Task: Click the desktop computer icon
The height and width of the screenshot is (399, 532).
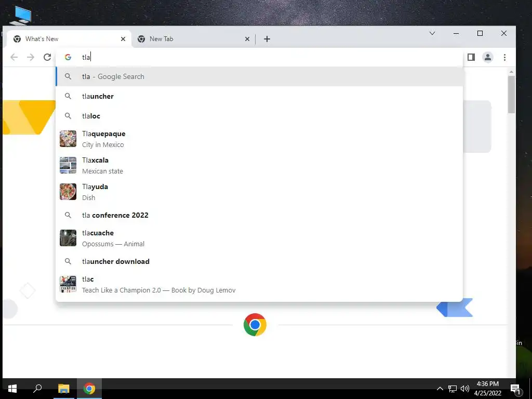Action: [21, 15]
